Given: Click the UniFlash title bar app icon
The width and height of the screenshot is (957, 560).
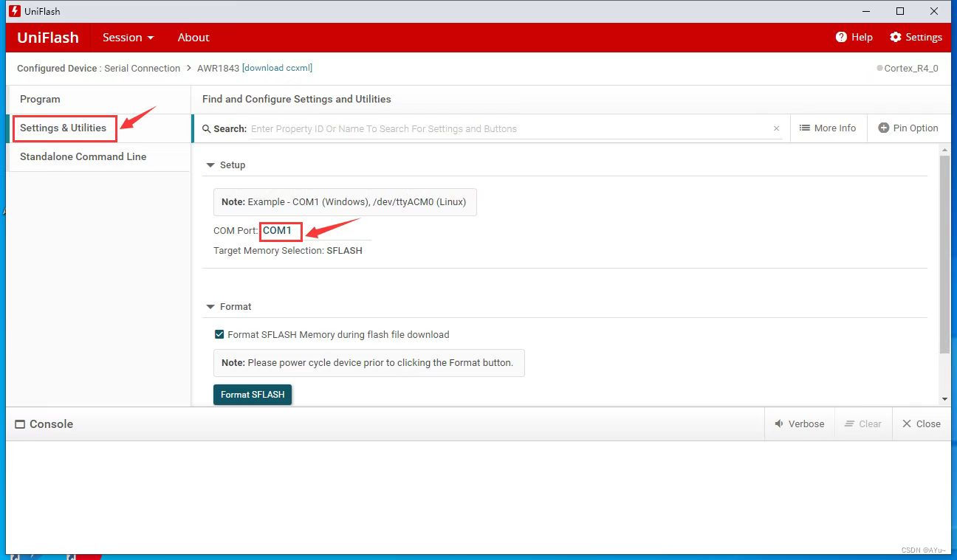Looking at the screenshot, I should [x=14, y=11].
